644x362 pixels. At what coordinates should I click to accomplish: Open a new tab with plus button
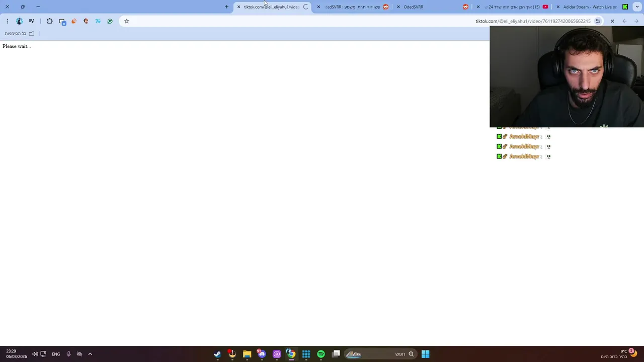pyautogui.click(x=226, y=7)
